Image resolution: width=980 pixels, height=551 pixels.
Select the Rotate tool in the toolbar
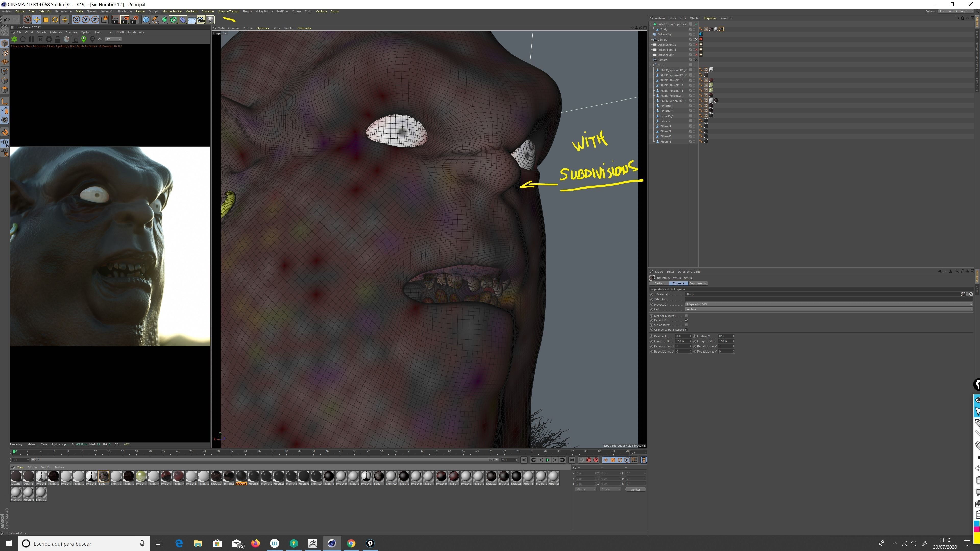[x=55, y=20]
